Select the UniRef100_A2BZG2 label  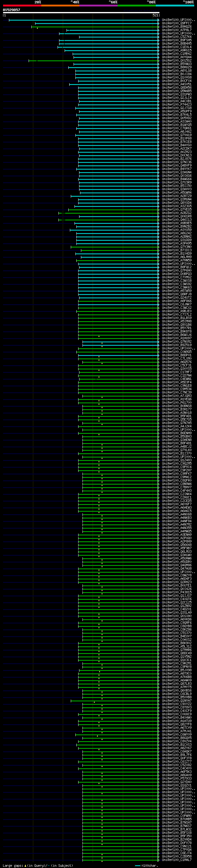[x=177, y=213]
